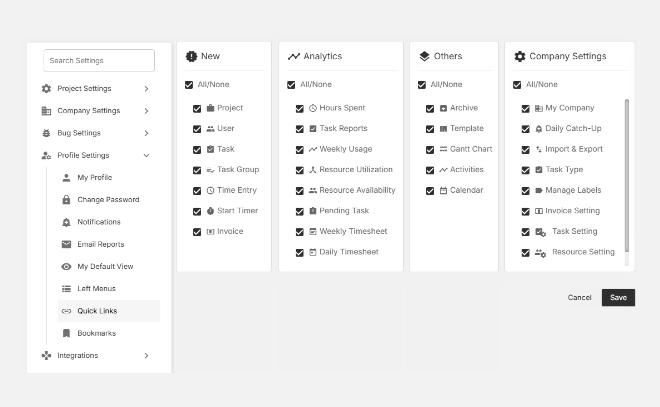Collapse Profile Settings chevron
Screen dimensions: 660x407
pos(146,155)
